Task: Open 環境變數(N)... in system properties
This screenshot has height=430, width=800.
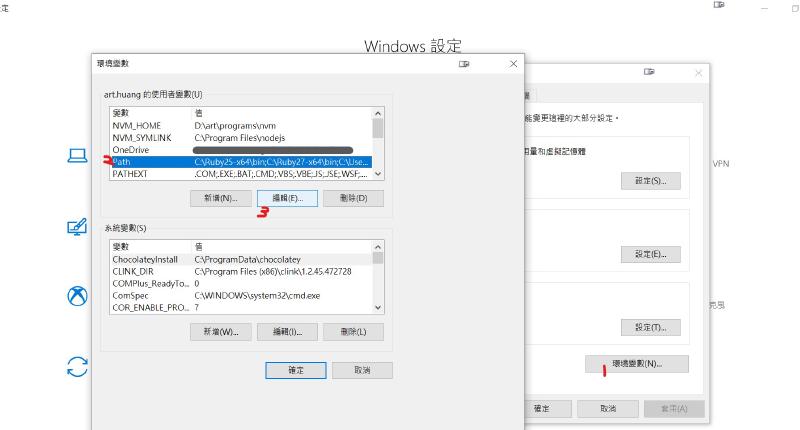Action: click(636, 364)
